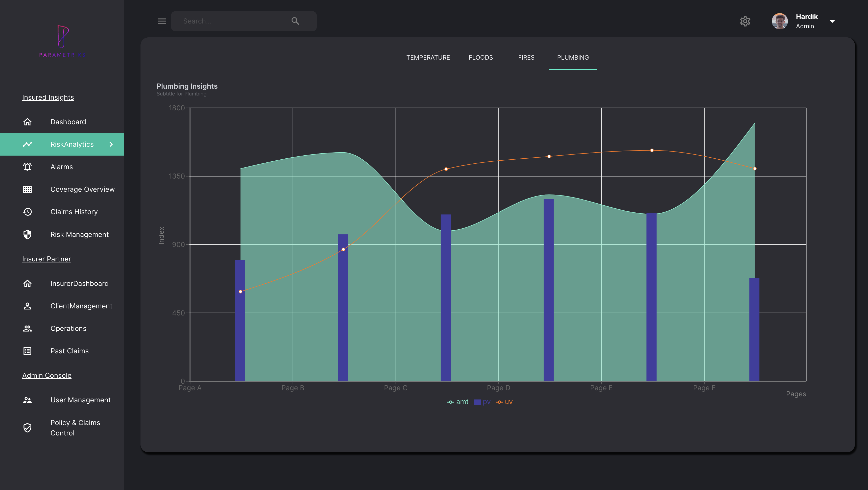868x490 pixels.
Task: Expand the RiskAnalytics chevron arrow
Action: [x=111, y=144]
